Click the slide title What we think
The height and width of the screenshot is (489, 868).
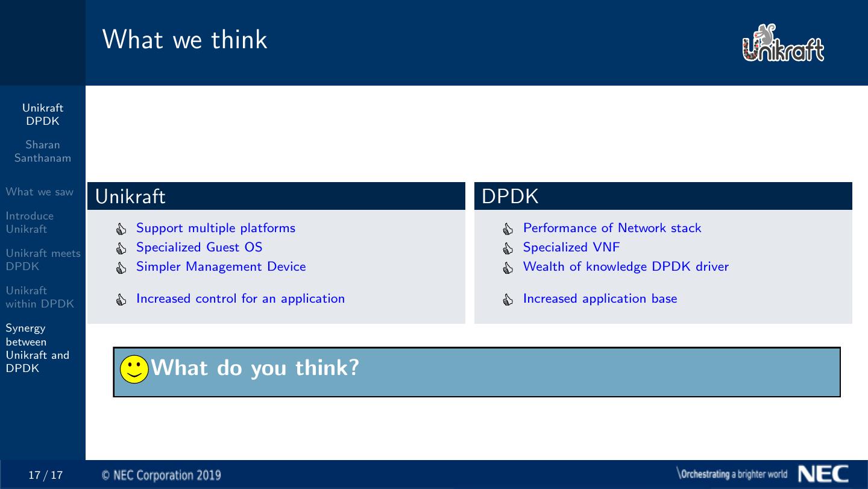(185, 40)
